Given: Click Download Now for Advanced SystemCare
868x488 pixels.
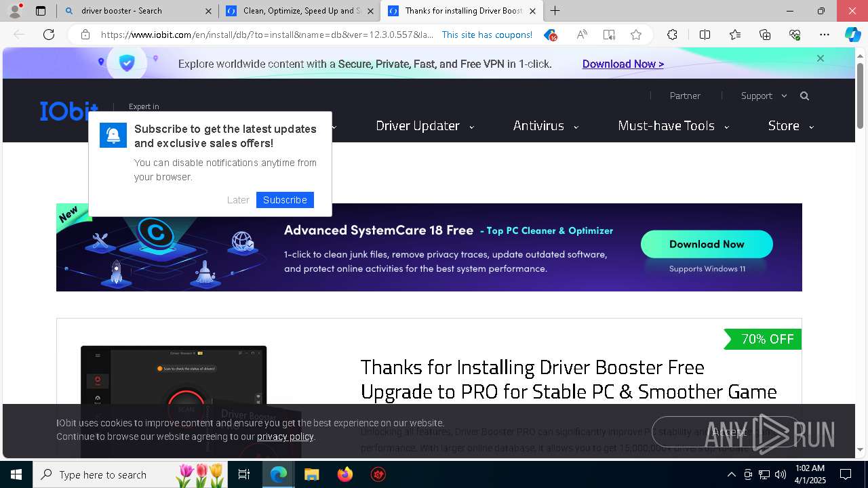Looking at the screenshot, I should tap(707, 244).
